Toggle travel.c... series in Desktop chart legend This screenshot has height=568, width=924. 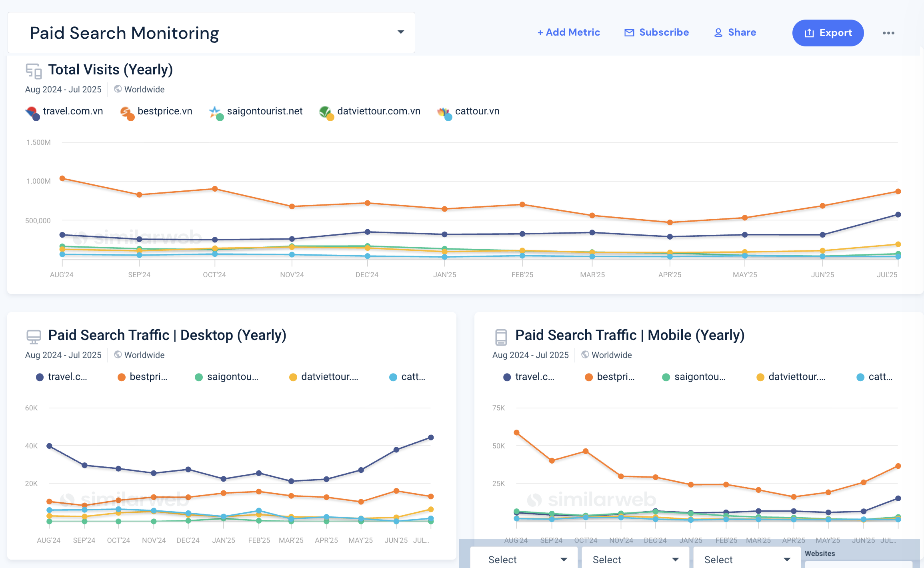pos(62,377)
